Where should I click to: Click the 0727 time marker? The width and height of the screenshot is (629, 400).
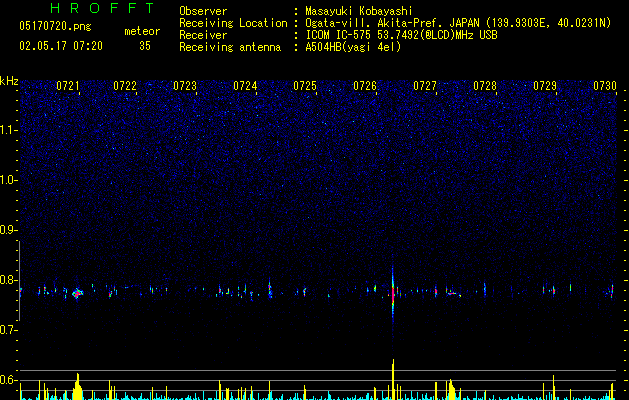425,86
